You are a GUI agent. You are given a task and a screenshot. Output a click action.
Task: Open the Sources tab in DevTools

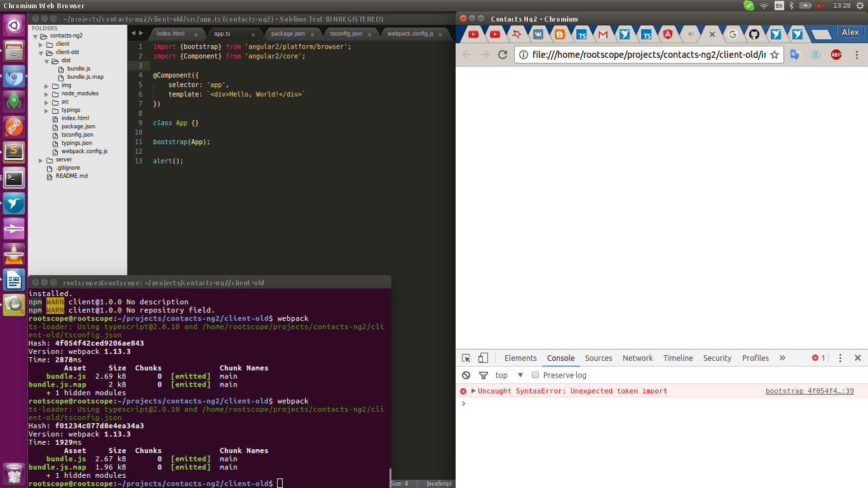coord(599,358)
